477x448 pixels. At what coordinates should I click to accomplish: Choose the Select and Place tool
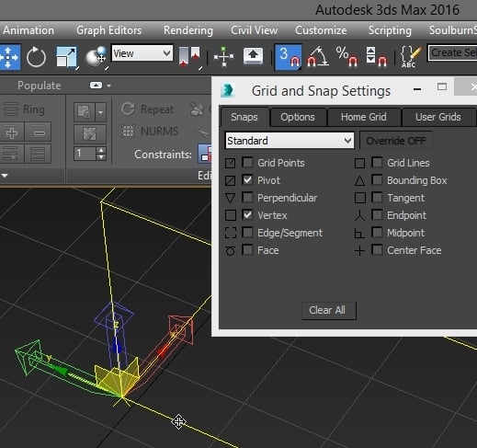point(97,57)
